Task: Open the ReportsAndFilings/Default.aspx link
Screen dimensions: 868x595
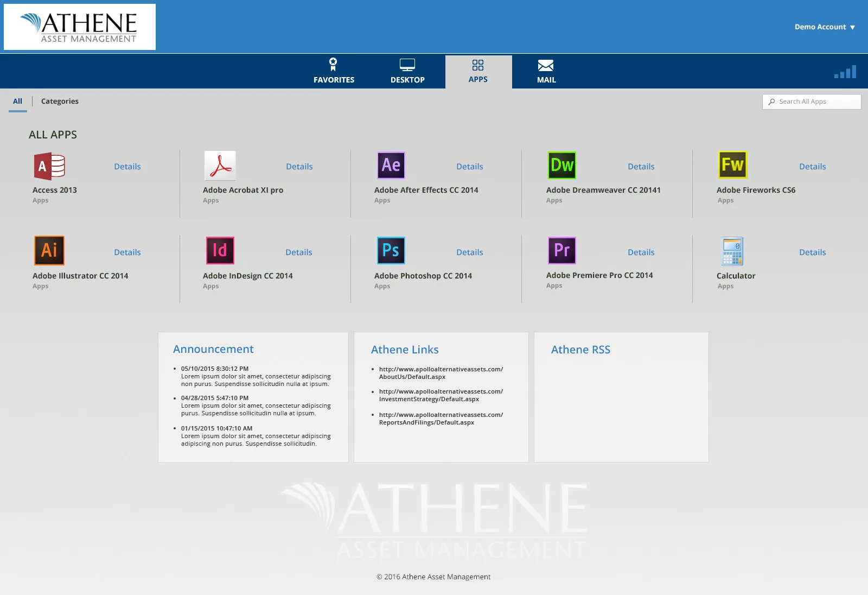Action: click(x=441, y=419)
